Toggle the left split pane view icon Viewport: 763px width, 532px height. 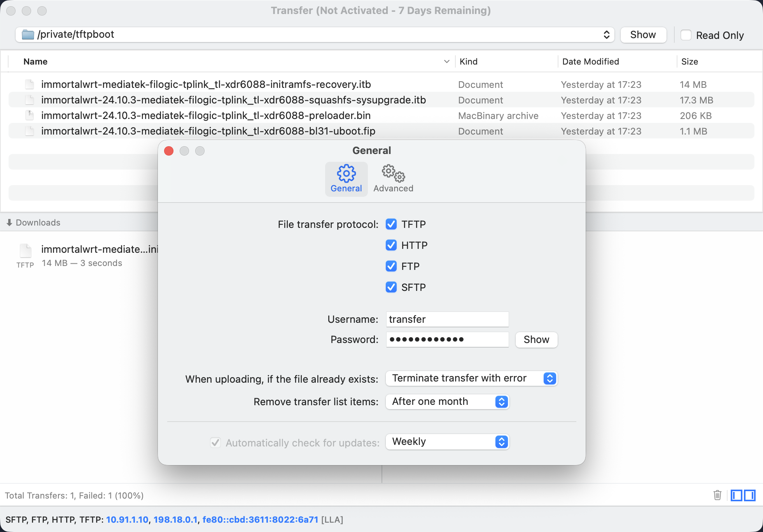tap(736, 495)
